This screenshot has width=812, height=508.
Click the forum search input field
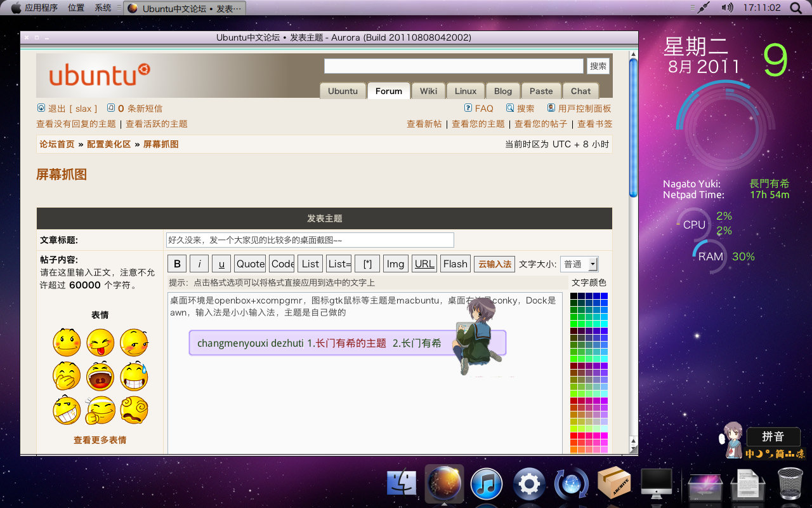454,66
